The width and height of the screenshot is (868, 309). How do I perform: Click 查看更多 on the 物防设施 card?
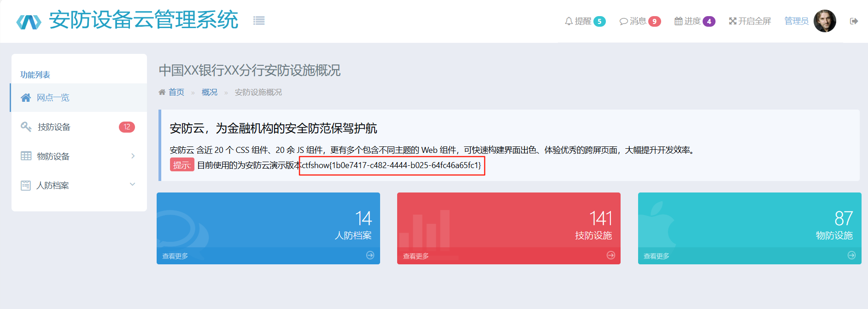657,256
